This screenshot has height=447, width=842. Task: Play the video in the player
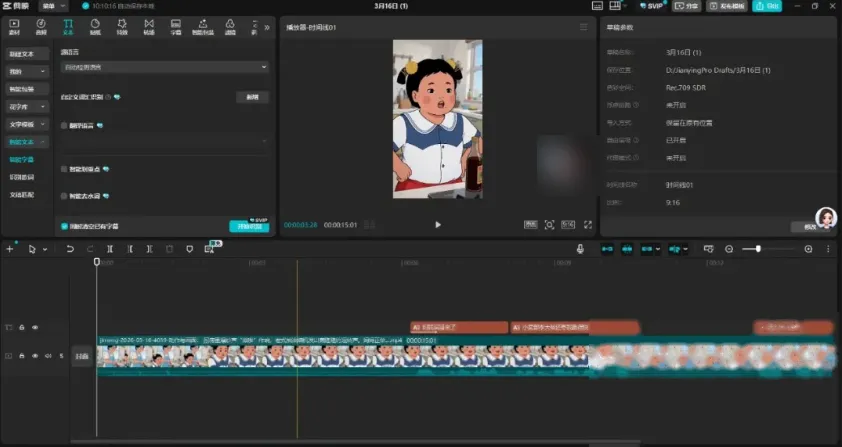coord(438,225)
